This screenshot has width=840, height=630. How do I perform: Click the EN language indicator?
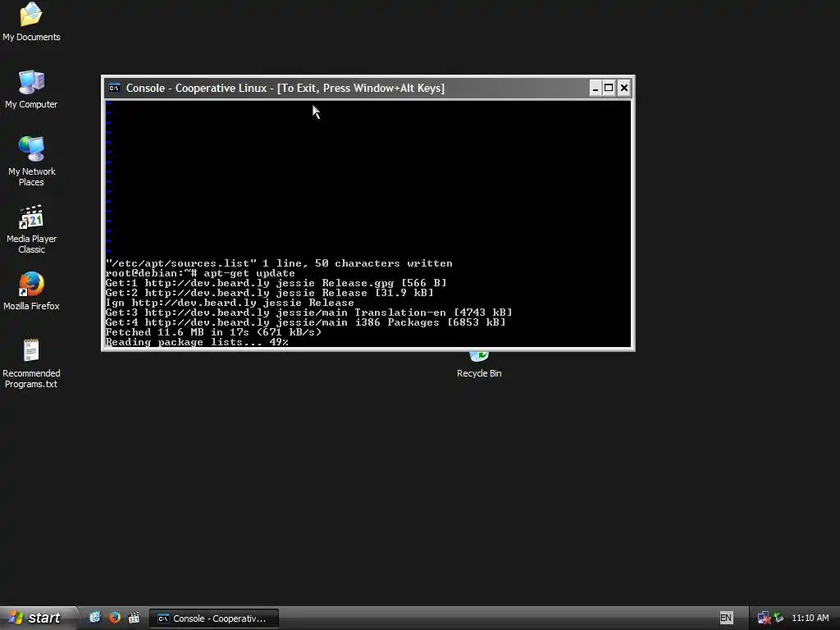tap(726, 618)
